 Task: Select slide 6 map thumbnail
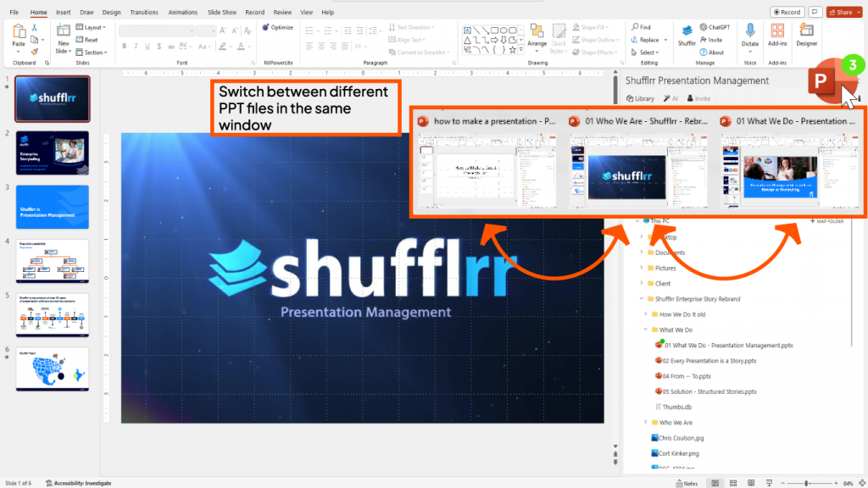coord(52,369)
